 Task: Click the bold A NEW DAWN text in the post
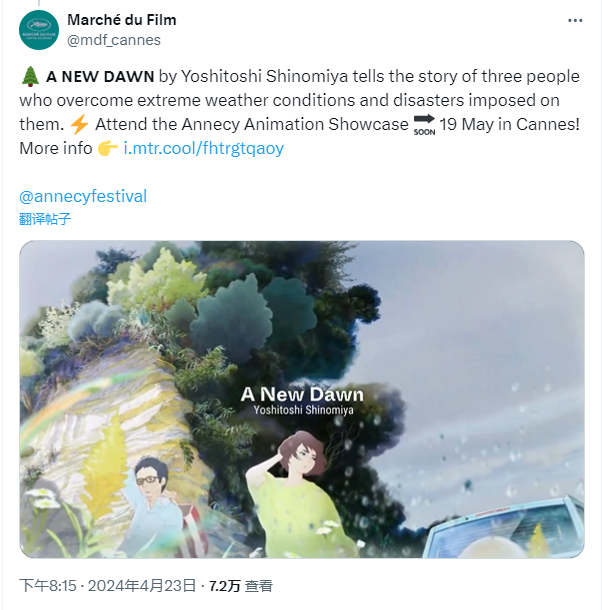click(100, 76)
